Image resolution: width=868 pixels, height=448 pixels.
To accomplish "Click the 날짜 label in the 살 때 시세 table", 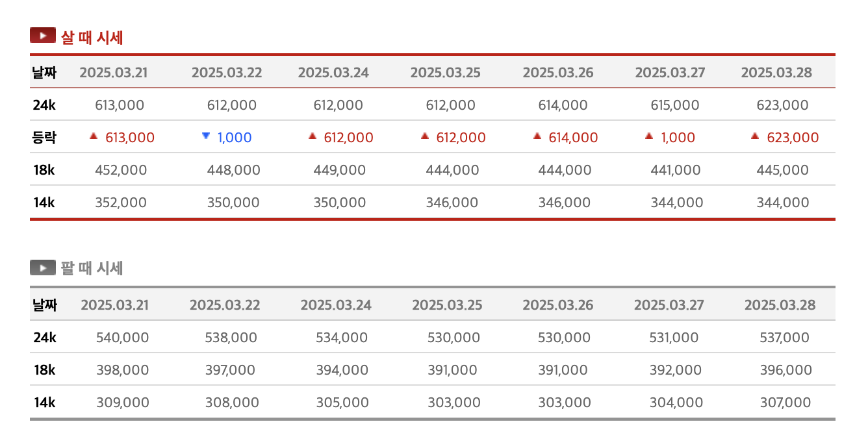I will click(x=44, y=72).
